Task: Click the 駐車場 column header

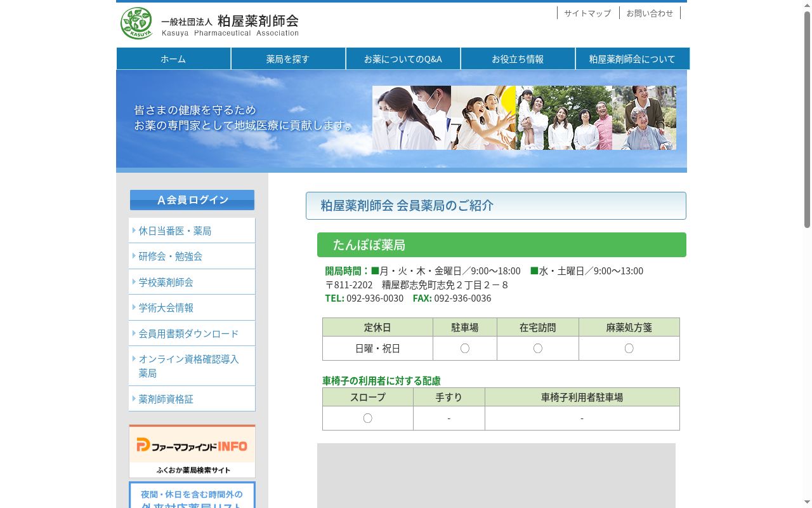Action: point(465,328)
